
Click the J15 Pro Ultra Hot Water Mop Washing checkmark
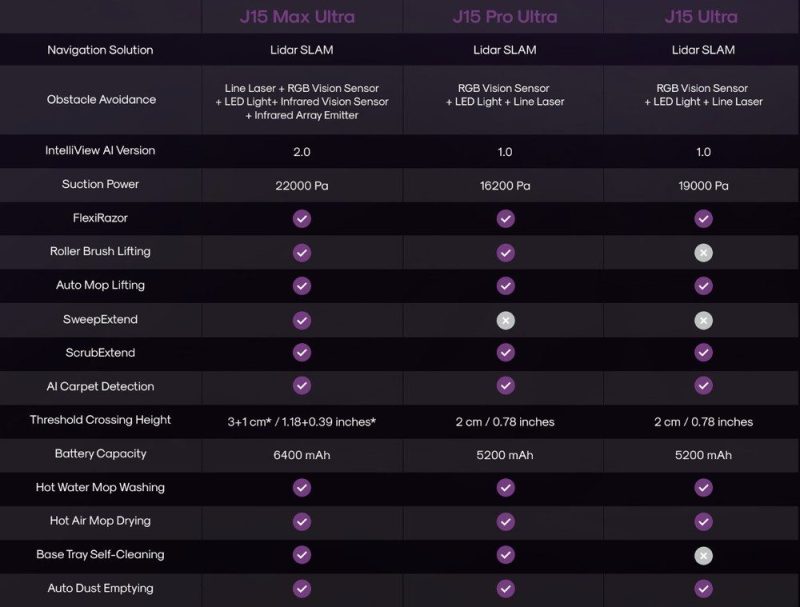tap(505, 488)
